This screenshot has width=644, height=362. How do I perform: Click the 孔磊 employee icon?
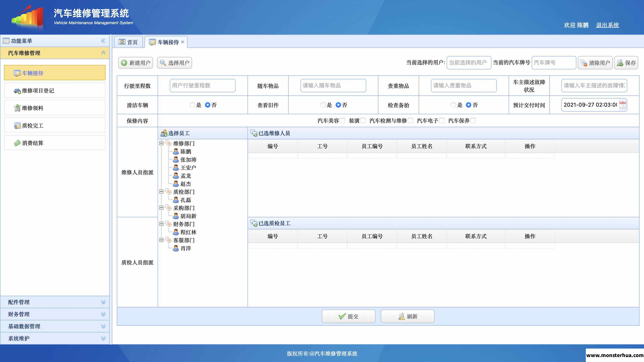(x=176, y=200)
